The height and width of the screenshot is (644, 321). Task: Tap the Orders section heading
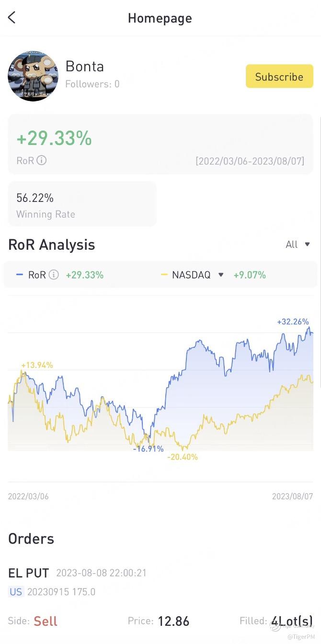31,539
